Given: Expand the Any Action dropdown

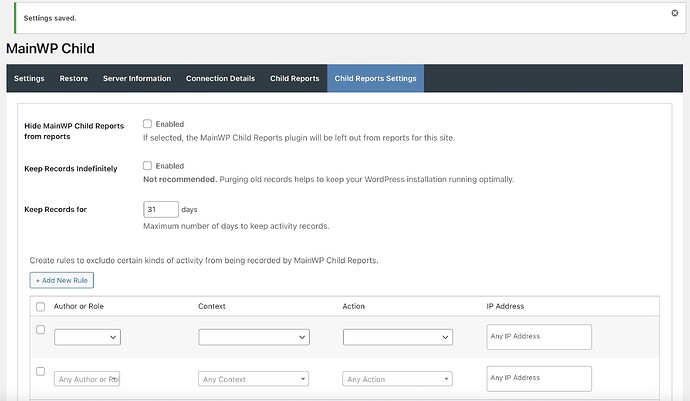Looking at the screenshot, I should click(x=397, y=379).
